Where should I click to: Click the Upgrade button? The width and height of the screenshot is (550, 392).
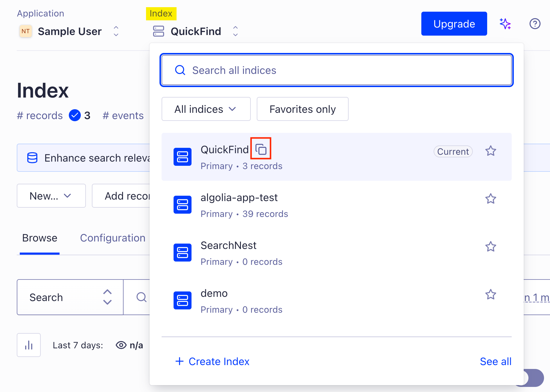tap(454, 24)
